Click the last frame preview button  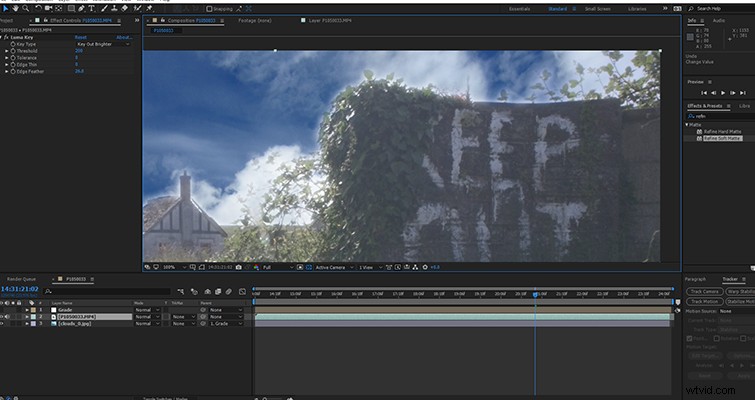(x=742, y=93)
